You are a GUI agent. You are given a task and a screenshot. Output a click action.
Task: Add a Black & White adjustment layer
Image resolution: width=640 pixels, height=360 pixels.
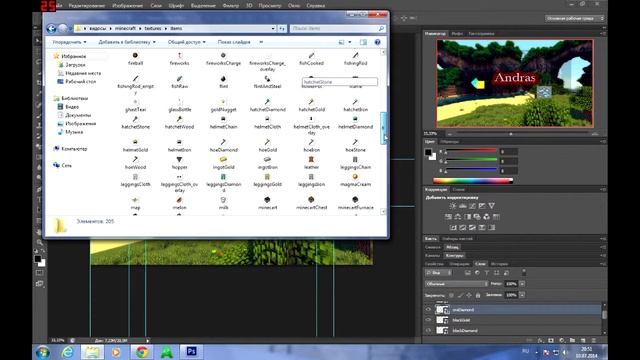(x=467, y=217)
